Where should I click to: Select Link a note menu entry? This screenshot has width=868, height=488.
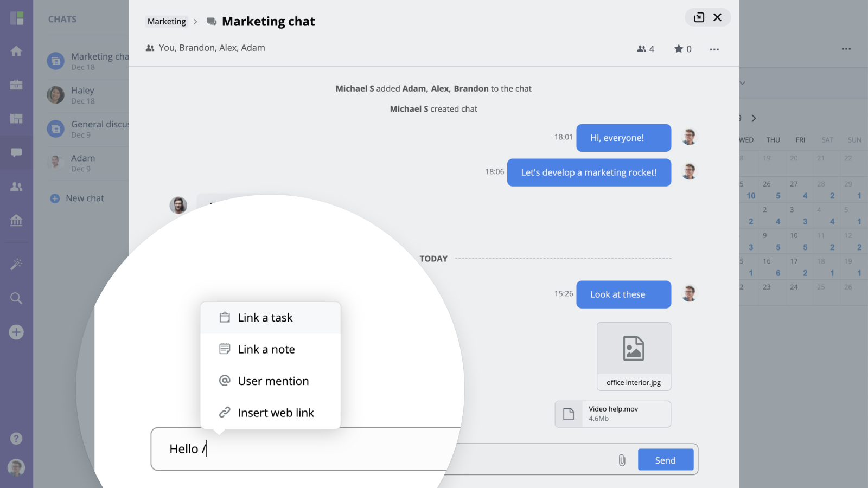[x=270, y=349]
